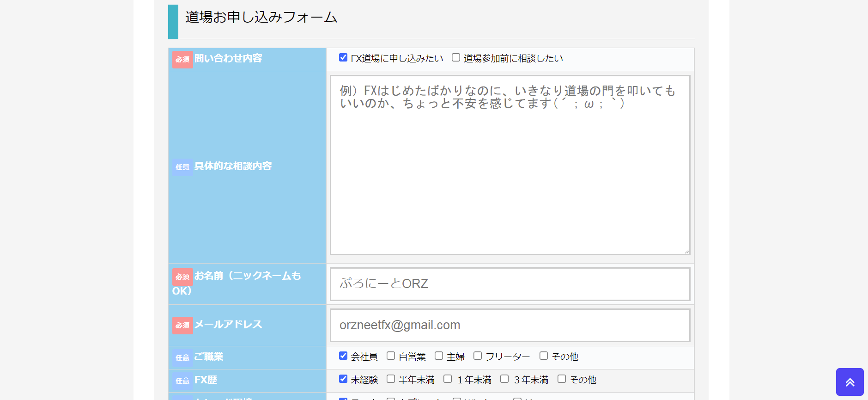The width and height of the screenshot is (868, 400).
Task: Click the 道場お申し込みフォーム heading
Action: pyautogui.click(x=261, y=18)
